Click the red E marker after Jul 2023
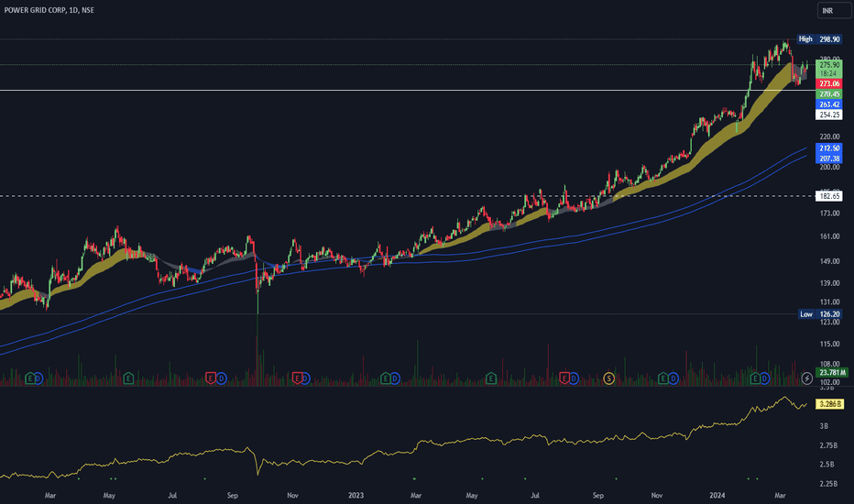Screen dimensions: 854x504 [564, 378]
